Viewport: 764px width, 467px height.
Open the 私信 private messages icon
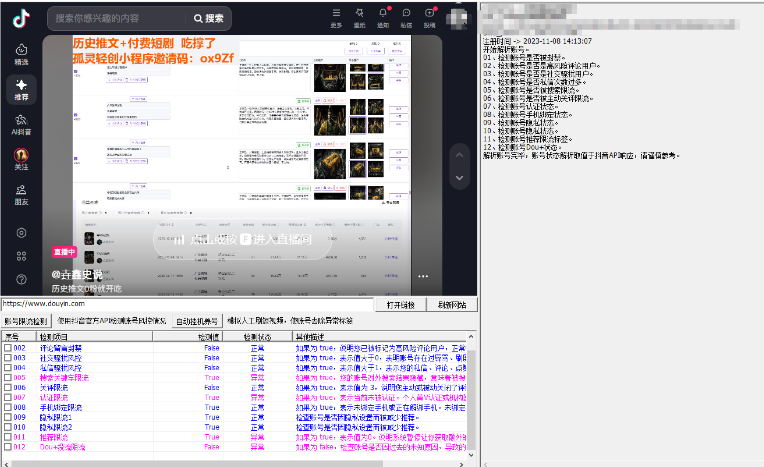(406, 16)
